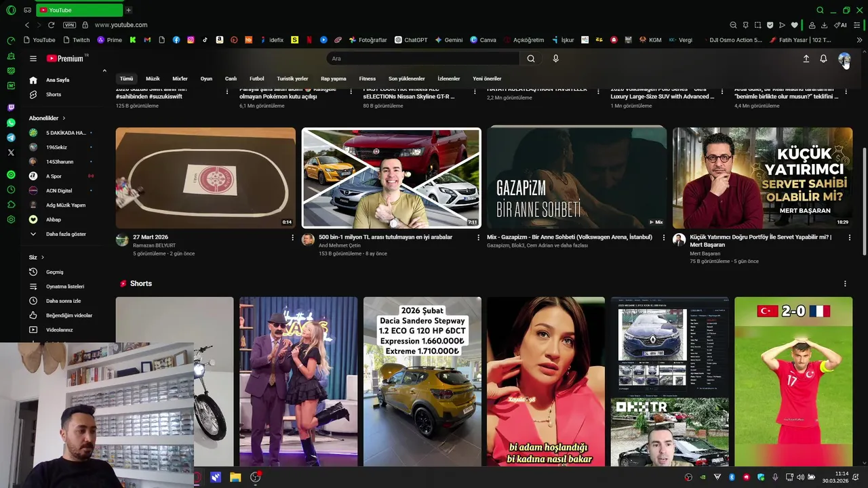Screen dimensions: 868x488
Task: Select the Tümü filter chip
Action: [127, 79]
